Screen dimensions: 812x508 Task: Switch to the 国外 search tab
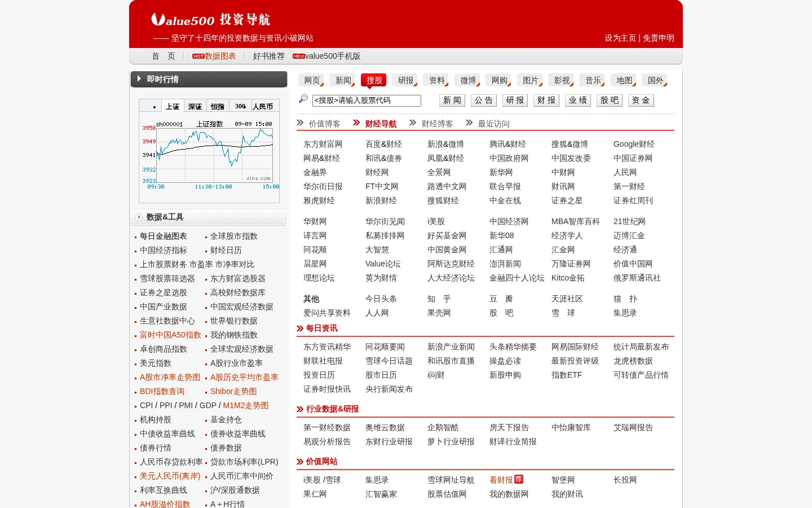pyautogui.click(x=655, y=80)
